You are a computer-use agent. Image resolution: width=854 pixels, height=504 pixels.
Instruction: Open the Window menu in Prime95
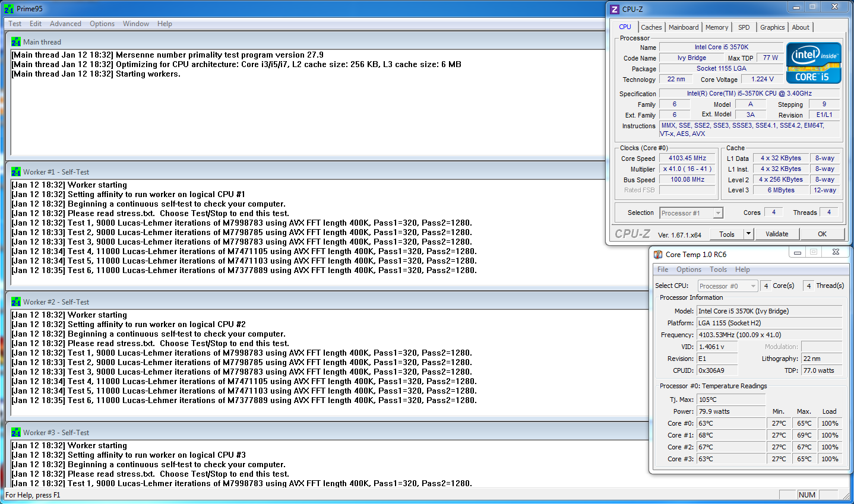click(x=136, y=24)
